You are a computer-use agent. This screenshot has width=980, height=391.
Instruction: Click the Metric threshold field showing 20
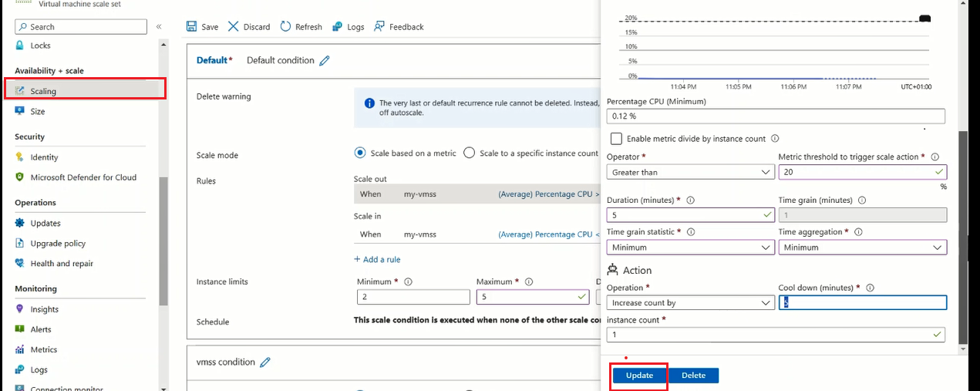click(863, 172)
